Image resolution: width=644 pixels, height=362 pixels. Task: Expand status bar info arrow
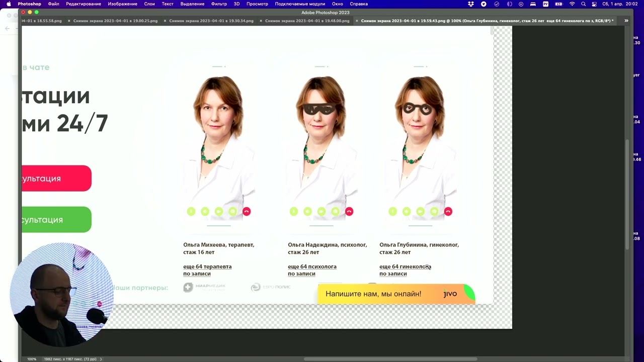pos(101,359)
